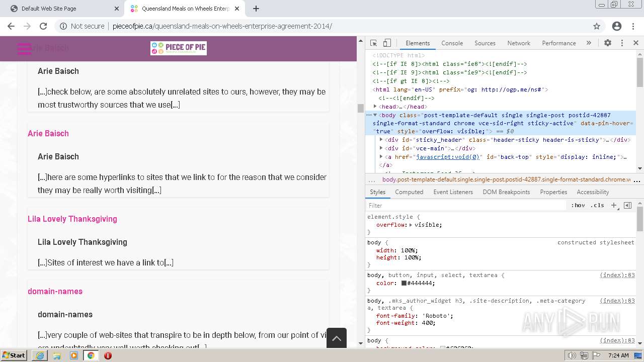The height and width of the screenshot is (362, 644).
Task: Expand the sticky_header div node
Action: pos(381,140)
